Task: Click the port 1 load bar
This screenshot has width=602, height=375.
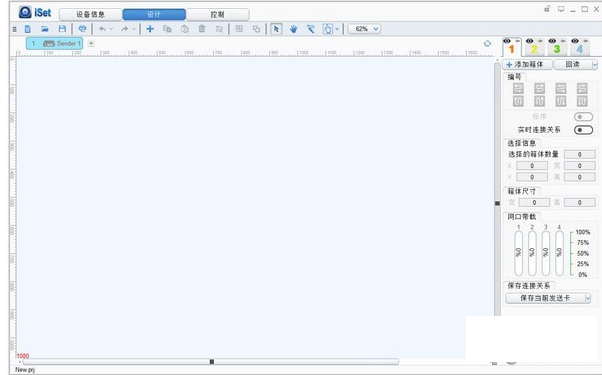Action: point(518,253)
